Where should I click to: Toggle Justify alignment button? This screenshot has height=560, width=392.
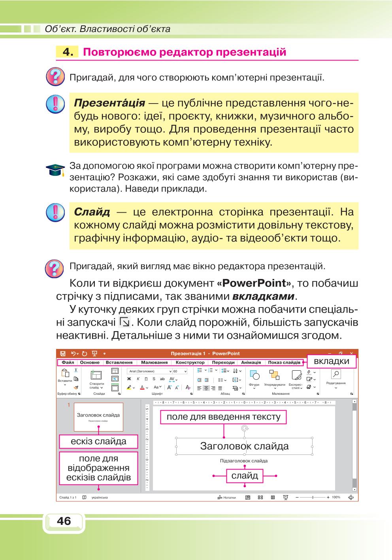pos(220,388)
